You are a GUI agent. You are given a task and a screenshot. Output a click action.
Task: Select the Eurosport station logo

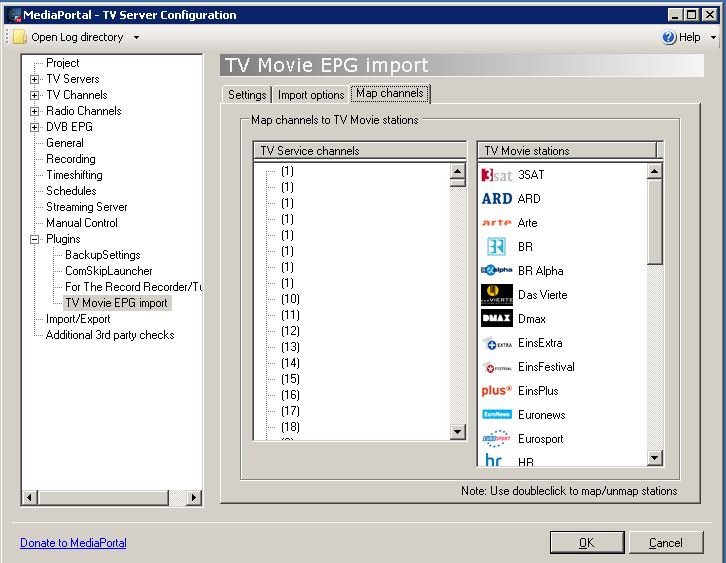(497, 438)
